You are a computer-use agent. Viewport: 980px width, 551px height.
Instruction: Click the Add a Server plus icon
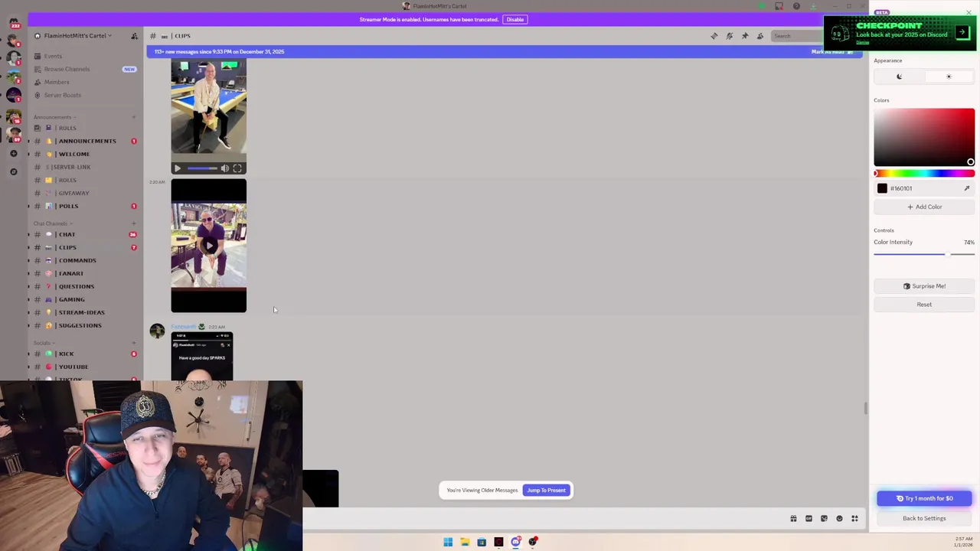tap(13, 154)
